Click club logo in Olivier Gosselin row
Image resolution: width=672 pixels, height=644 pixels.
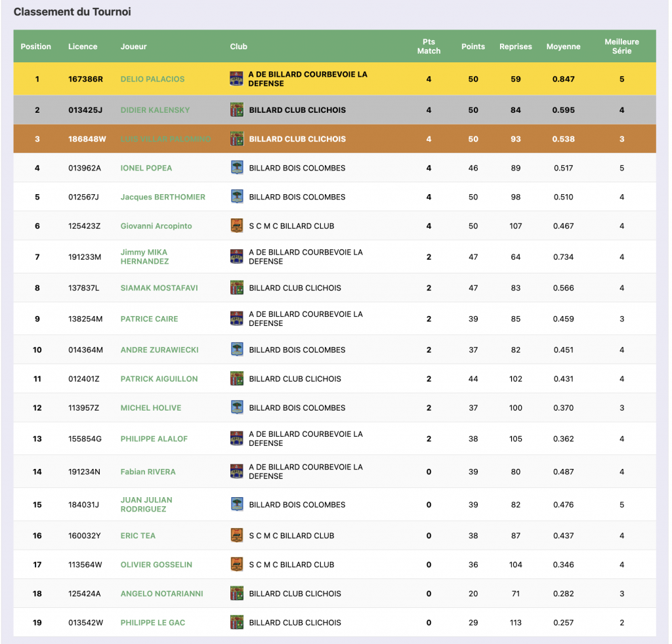point(237,565)
